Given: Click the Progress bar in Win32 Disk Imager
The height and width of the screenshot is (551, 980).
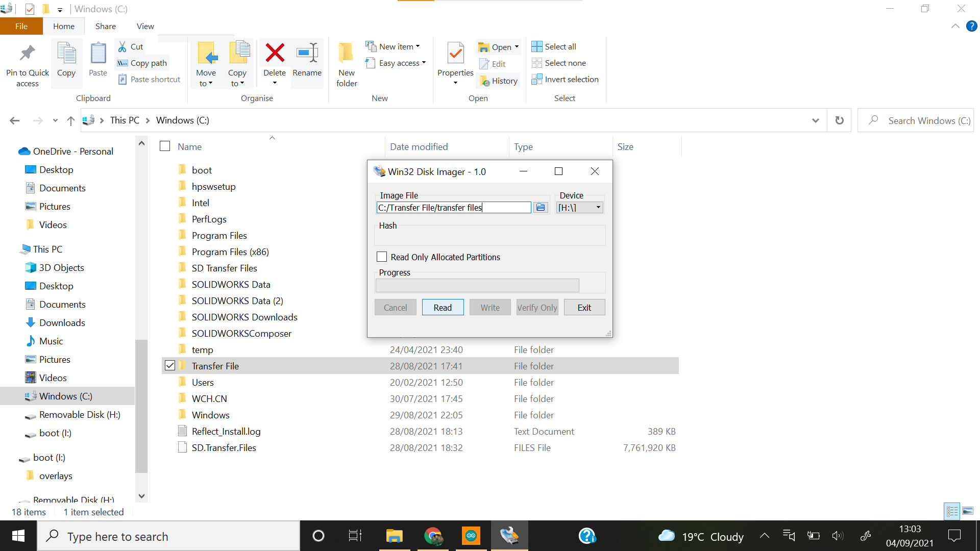Looking at the screenshot, I should tap(477, 285).
